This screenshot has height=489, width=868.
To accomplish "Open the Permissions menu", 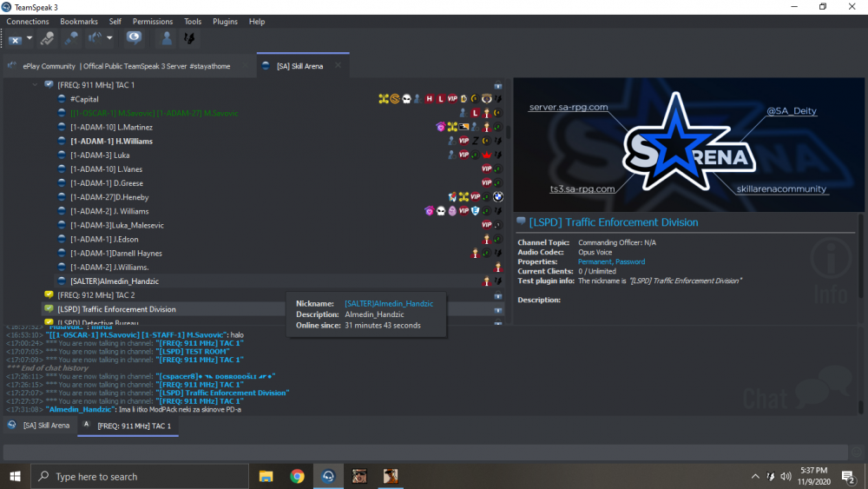I will point(152,22).
